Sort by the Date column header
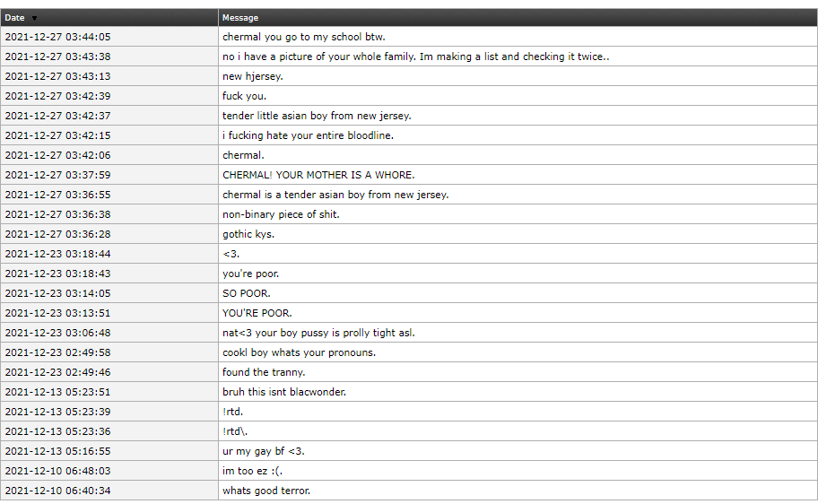 [15, 18]
